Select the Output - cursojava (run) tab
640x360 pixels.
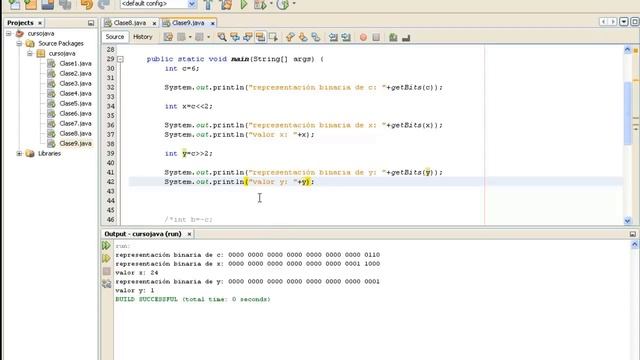point(143,234)
